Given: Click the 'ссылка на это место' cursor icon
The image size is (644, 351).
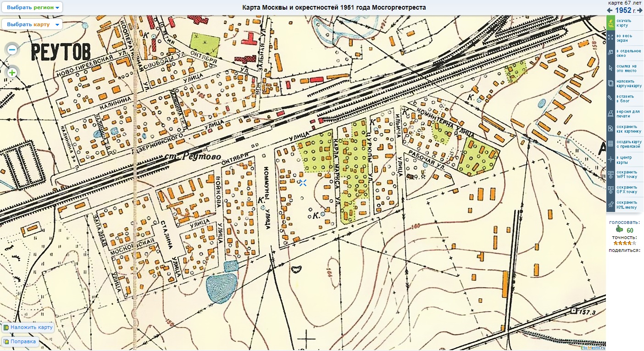Looking at the screenshot, I should (611, 68).
